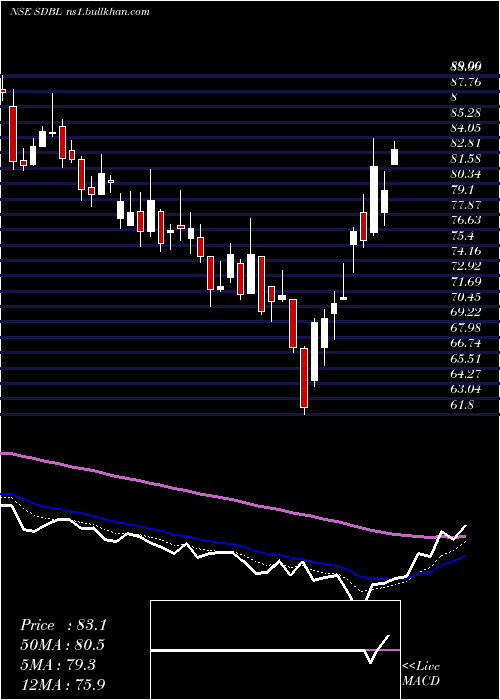The width and height of the screenshot is (500, 700).
Task: Click the 84.05 price axis label
Action: pos(466,128)
